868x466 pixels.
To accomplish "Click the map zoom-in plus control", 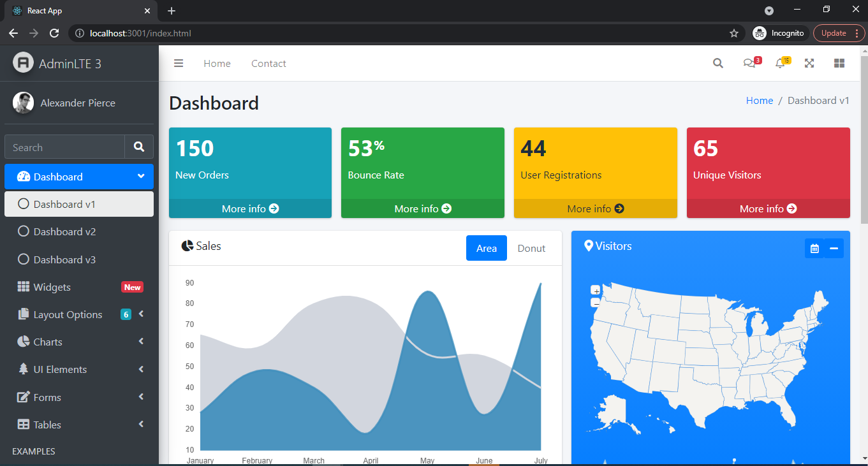I will point(596,291).
